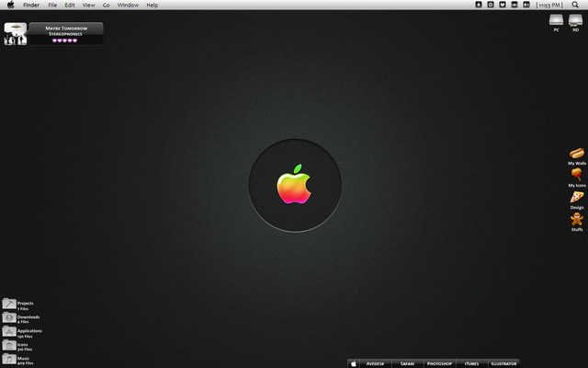Click the fourth black status icon before volume

514,5
